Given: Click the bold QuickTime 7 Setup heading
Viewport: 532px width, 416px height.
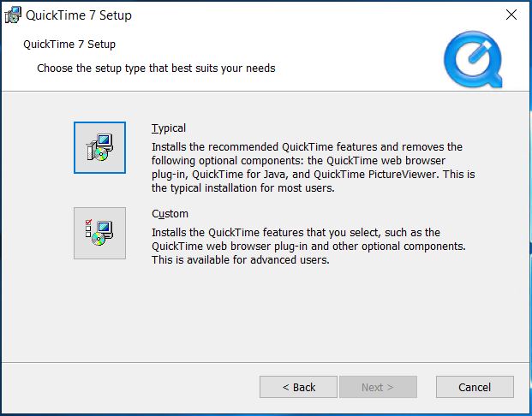Looking at the screenshot, I should 69,44.
